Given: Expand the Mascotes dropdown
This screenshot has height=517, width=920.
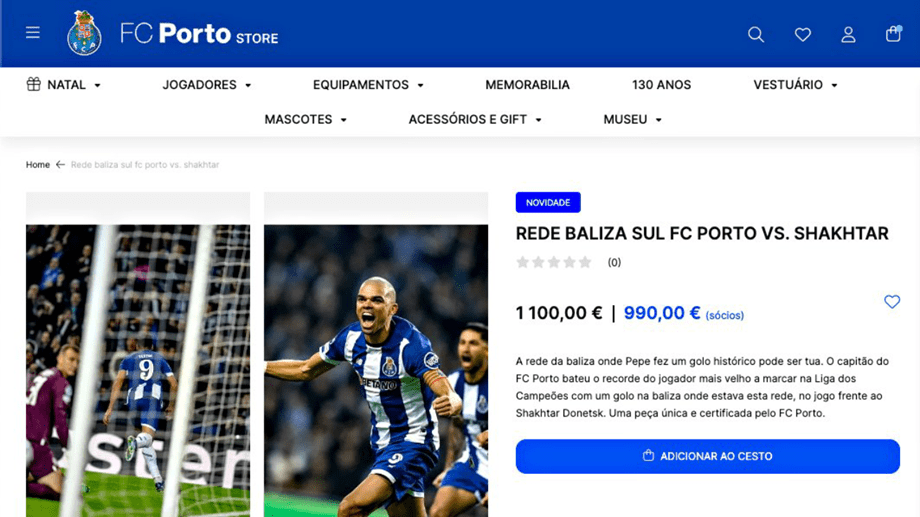Looking at the screenshot, I should click(x=305, y=120).
